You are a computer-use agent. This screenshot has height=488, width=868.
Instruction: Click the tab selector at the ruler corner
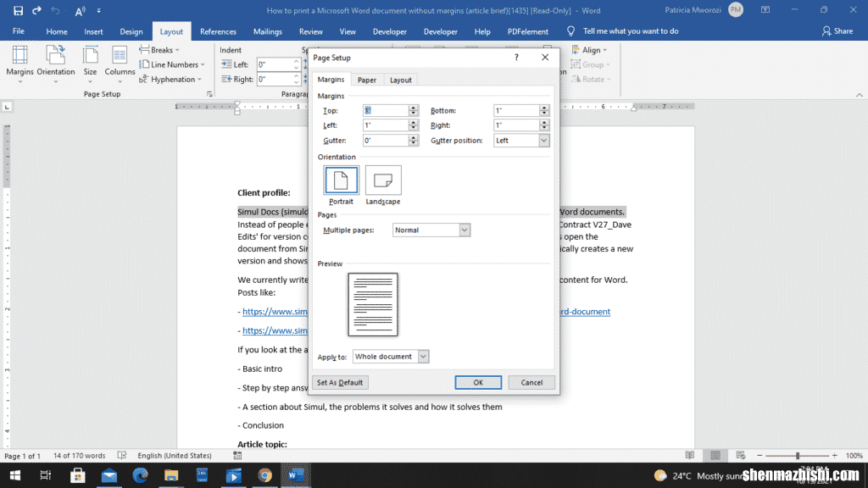coord(7,107)
